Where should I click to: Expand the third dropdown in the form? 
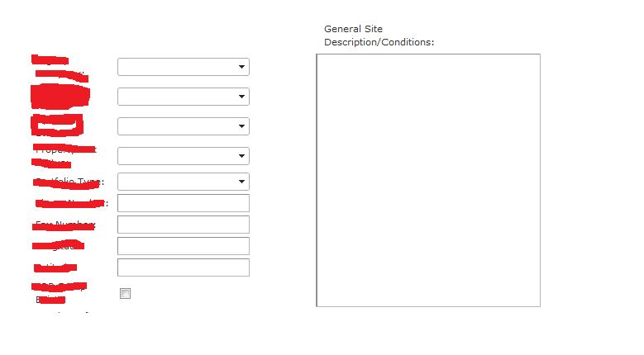pyautogui.click(x=241, y=126)
